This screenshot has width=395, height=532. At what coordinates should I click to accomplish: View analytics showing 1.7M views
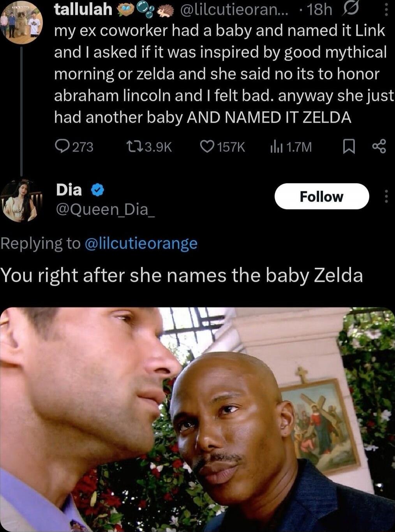(291, 146)
